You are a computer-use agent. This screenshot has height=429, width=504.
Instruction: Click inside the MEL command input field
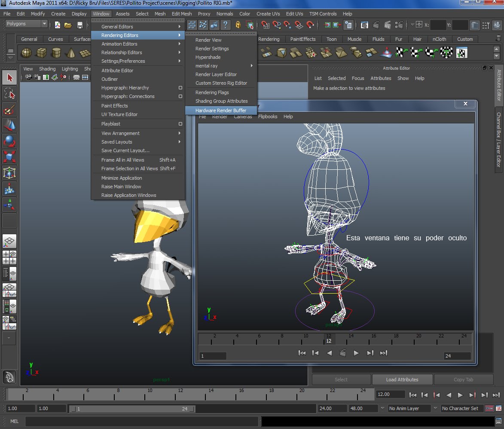point(142,421)
